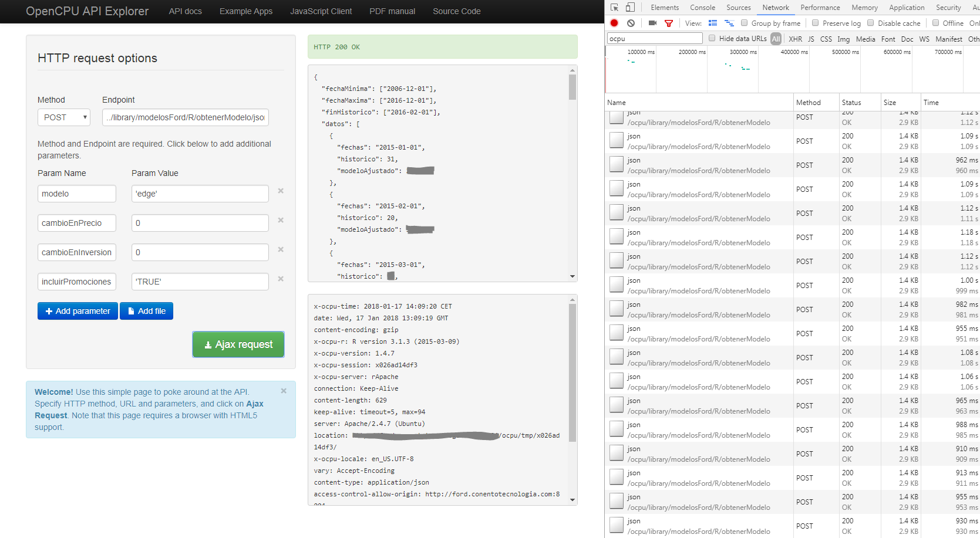Image resolution: width=980 pixels, height=538 pixels.
Task: Enable Hide data URLs
Action: (711, 38)
